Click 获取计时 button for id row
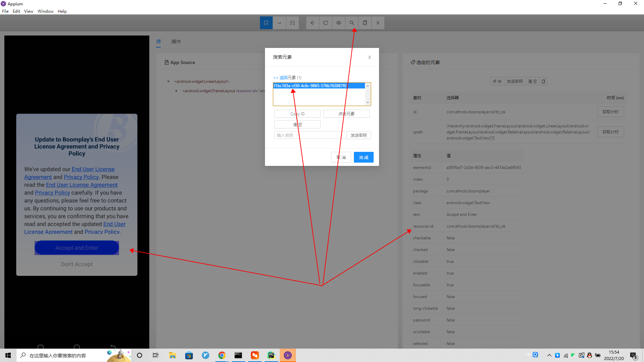The width and height of the screenshot is (644, 362). click(610, 112)
